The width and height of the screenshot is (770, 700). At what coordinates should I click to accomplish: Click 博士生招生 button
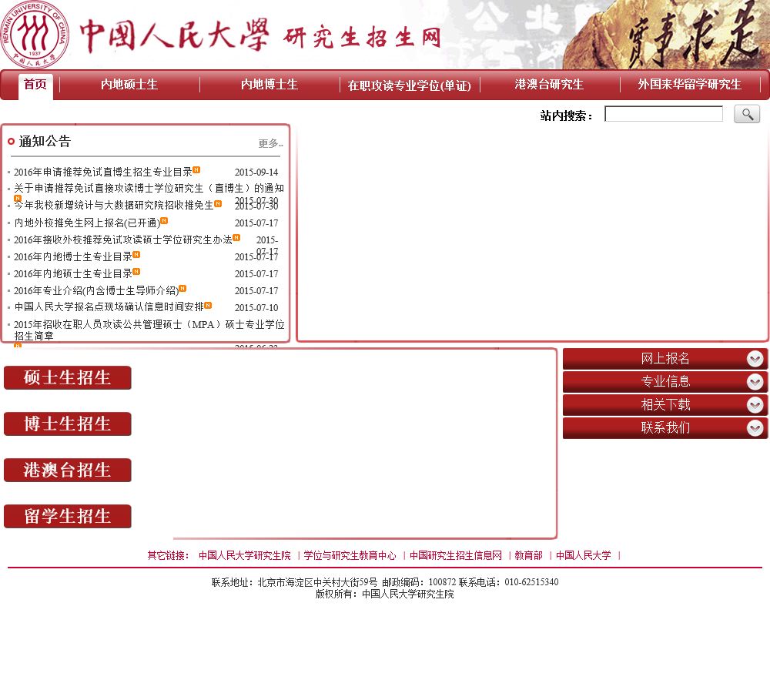[x=67, y=424]
